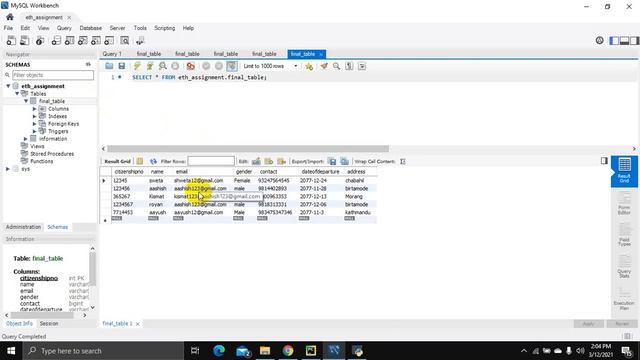Click the create new schema toolbar icon
This screenshot has height=360, width=640.
[56, 40]
